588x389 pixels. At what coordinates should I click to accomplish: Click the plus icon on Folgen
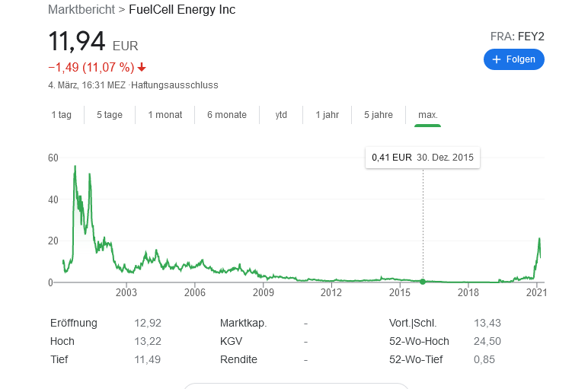[x=497, y=59]
